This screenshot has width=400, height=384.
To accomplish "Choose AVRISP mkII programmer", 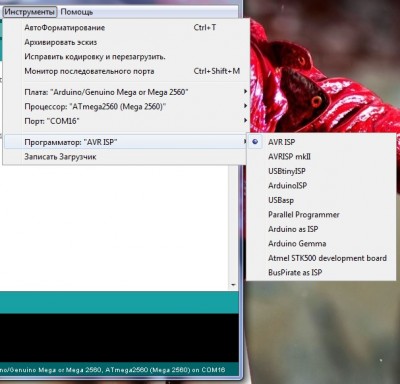I will tap(321, 156).
